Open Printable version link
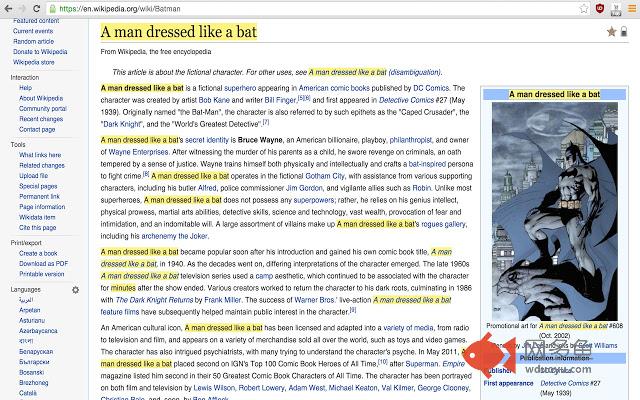This screenshot has width=640, height=400. [x=42, y=274]
